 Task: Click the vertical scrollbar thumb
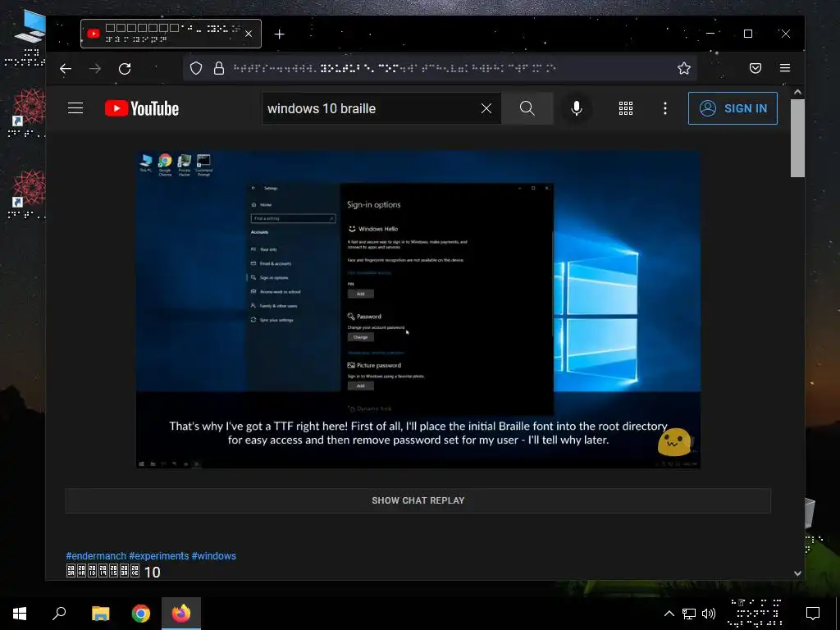797,138
